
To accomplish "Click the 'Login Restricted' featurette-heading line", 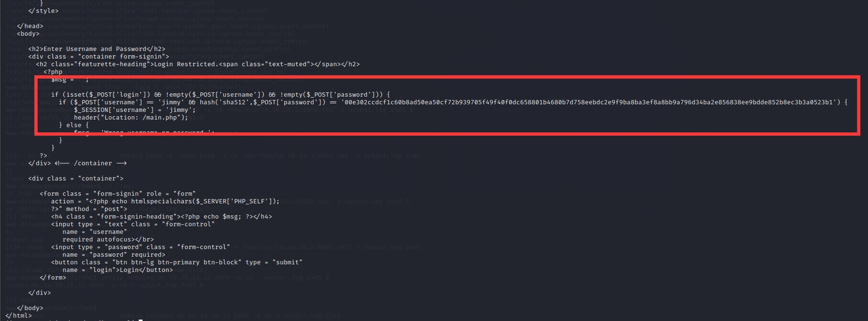I will click(198, 64).
